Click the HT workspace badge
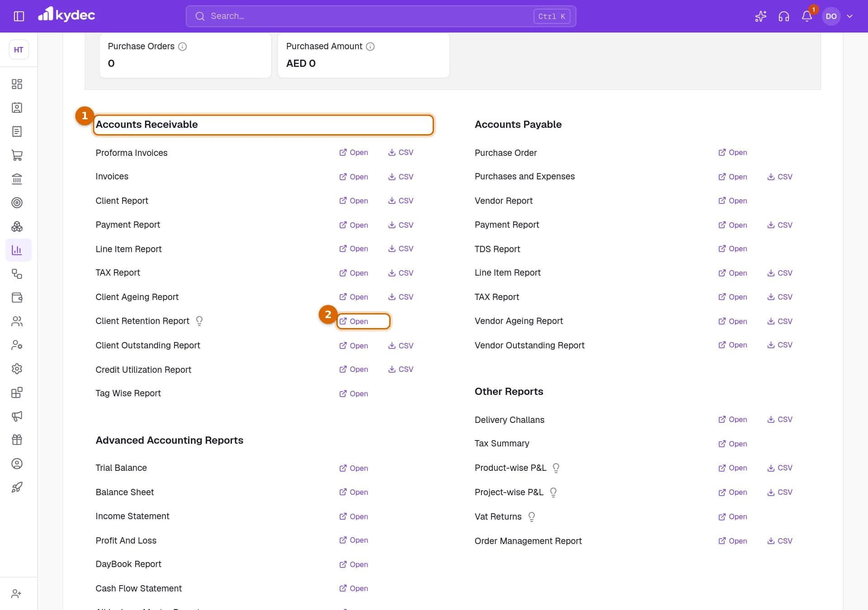The image size is (868, 610). (19, 50)
